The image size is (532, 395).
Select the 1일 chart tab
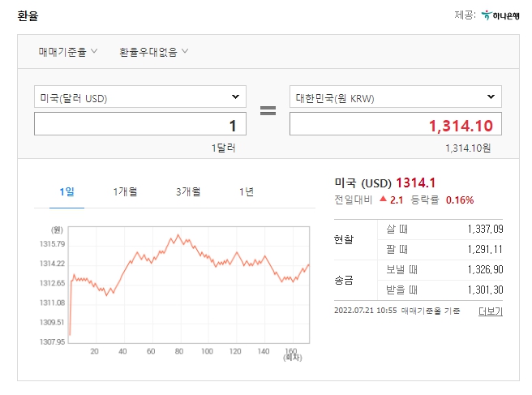(66, 192)
